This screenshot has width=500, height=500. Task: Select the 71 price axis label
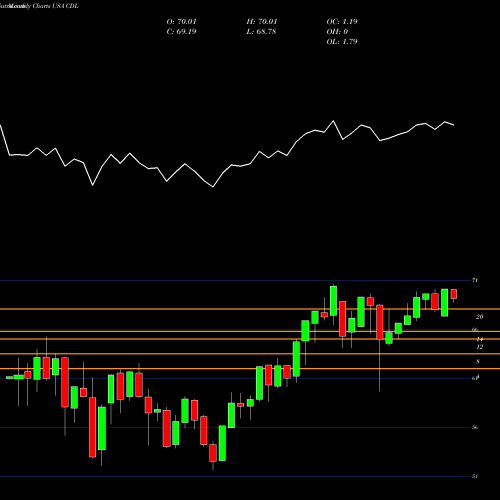475,280
